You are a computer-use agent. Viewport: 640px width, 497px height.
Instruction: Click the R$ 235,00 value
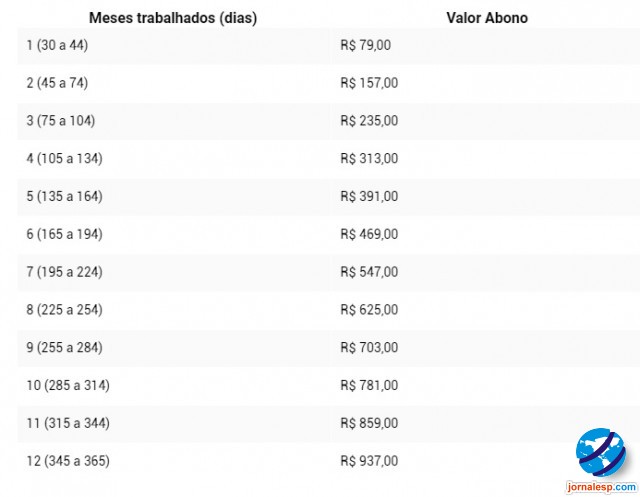[x=369, y=121]
